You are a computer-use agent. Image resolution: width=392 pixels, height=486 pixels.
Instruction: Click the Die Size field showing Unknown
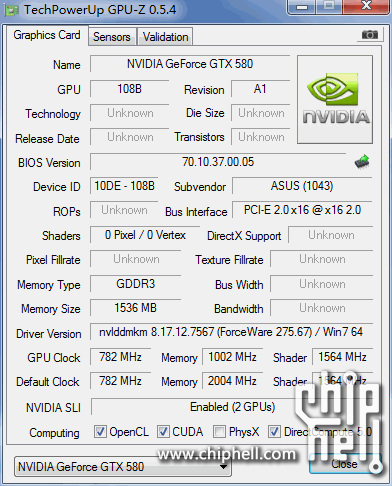tap(260, 113)
